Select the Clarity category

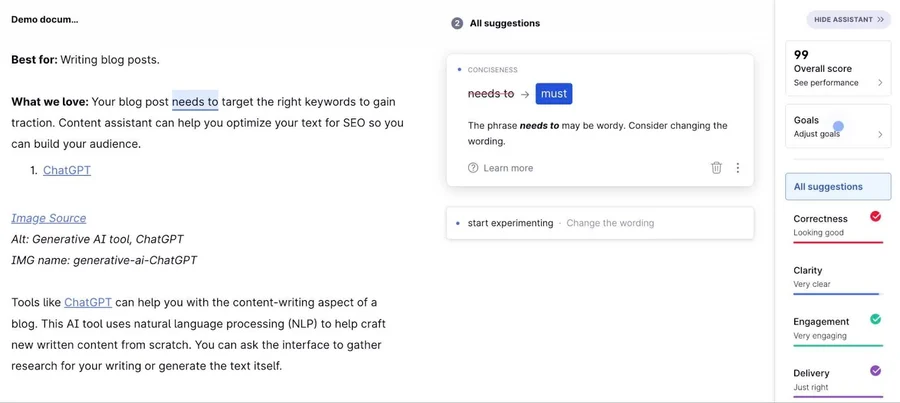tap(838, 278)
